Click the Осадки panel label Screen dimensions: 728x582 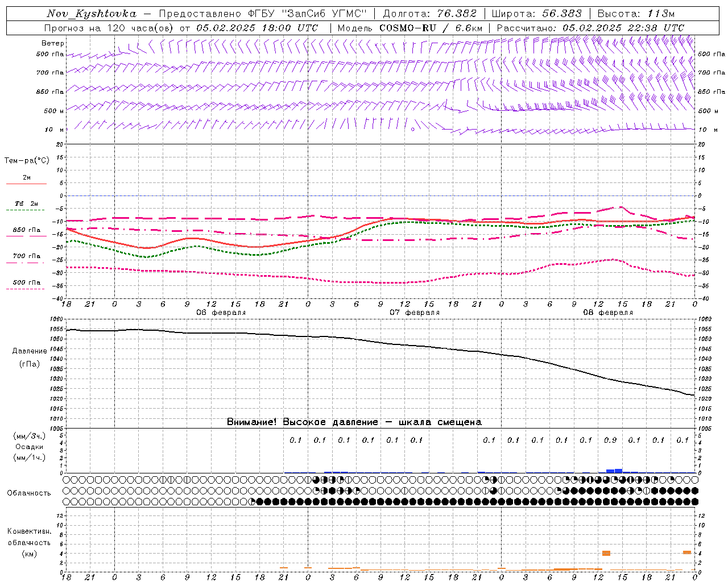coord(30,447)
